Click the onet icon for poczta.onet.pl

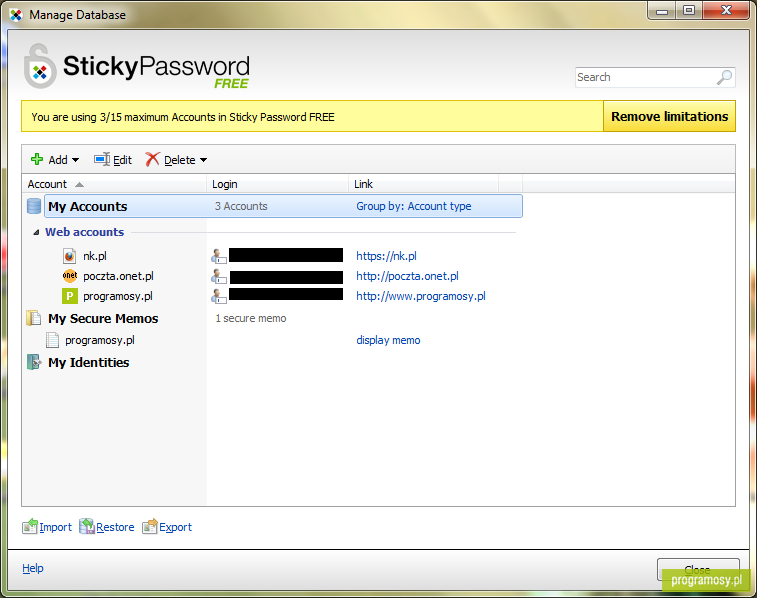coord(70,276)
